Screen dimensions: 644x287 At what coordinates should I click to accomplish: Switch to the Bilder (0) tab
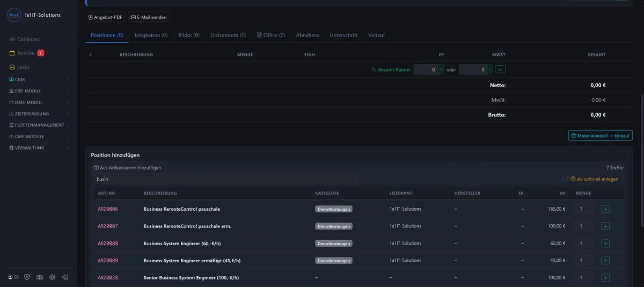point(189,35)
